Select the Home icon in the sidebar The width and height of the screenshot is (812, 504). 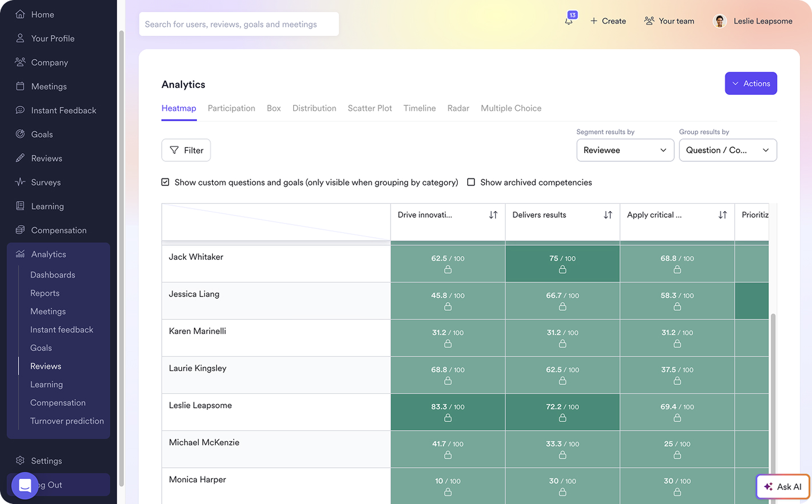click(20, 14)
